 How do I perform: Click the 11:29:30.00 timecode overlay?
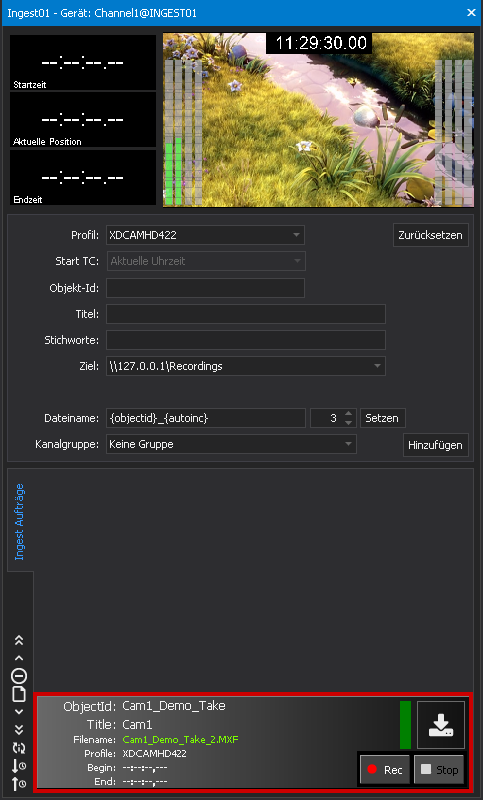coord(321,43)
